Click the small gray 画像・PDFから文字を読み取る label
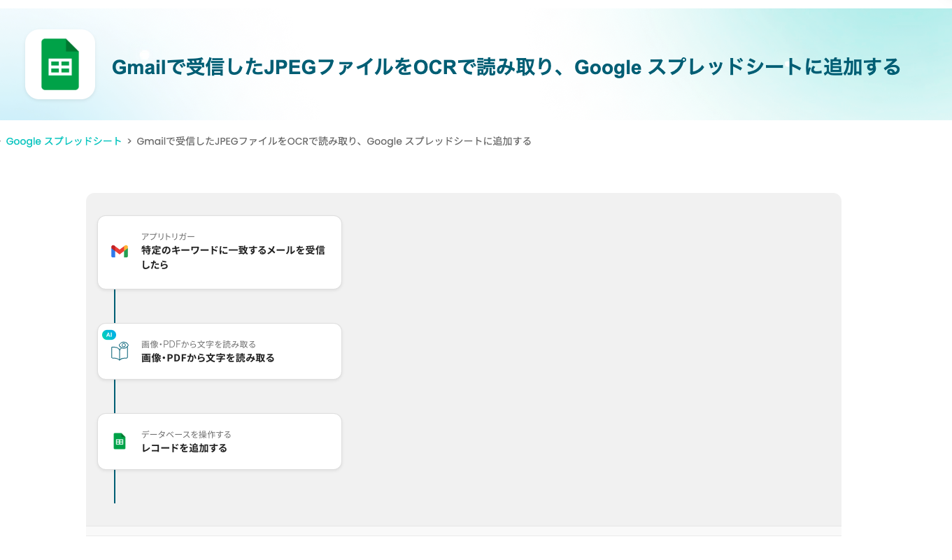 point(199,344)
